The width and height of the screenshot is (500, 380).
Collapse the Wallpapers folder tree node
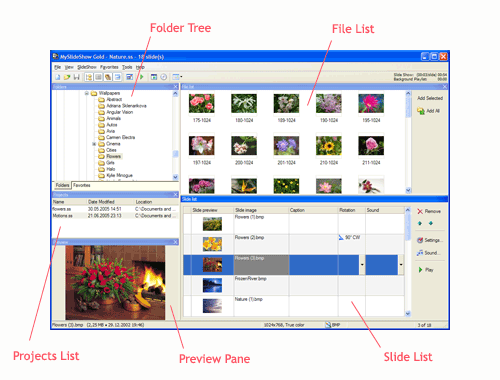click(87, 93)
